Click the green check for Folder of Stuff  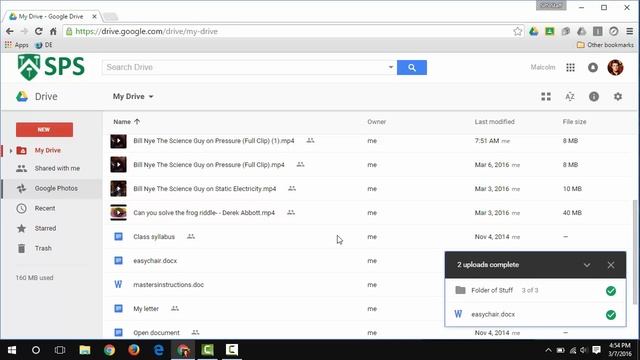(x=611, y=291)
